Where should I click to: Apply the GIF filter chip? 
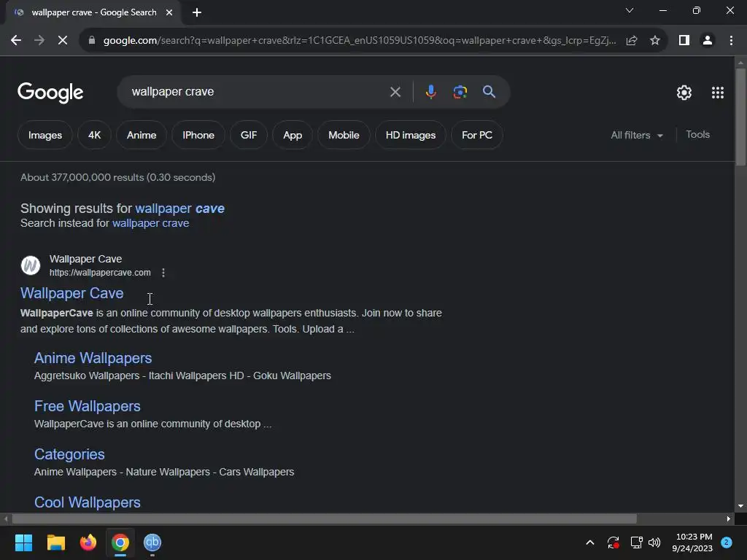pyautogui.click(x=249, y=135)
